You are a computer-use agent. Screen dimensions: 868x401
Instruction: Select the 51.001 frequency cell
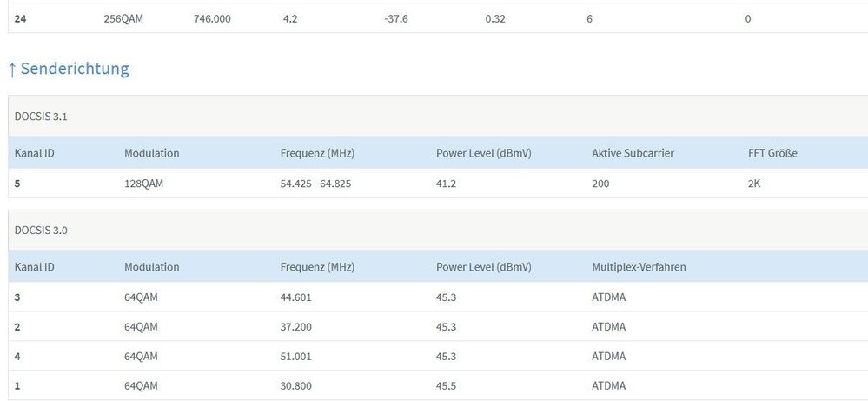point(295,356)
